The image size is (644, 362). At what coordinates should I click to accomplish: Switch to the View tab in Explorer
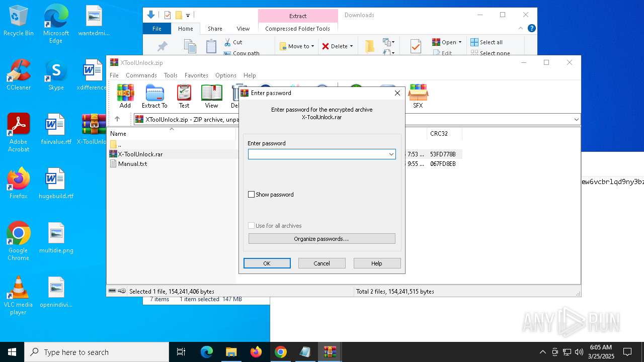(243, 29)
